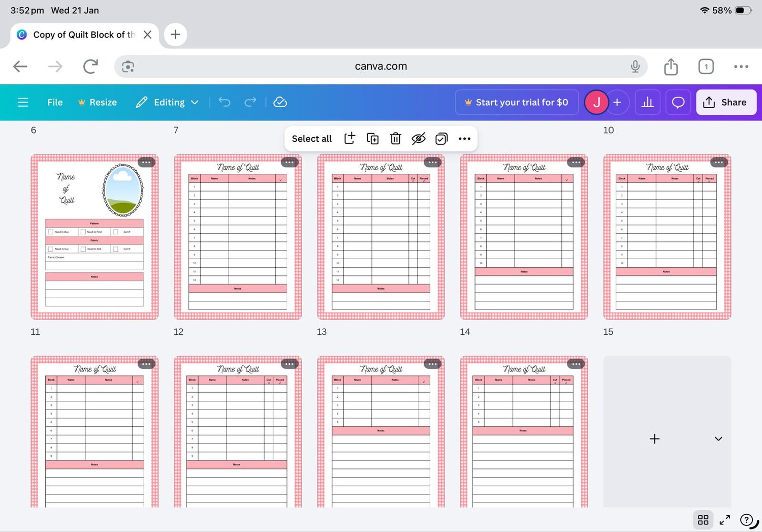Focus the canva.com address bar
Screen dimensions: 762x532
click(x=381, y=67)
